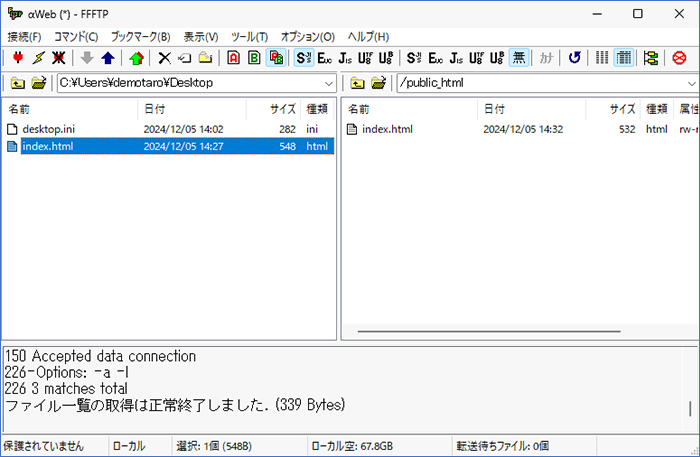Expand the local path dropdown
This screenshot has height=457, width=700.
tap(328, 83)
